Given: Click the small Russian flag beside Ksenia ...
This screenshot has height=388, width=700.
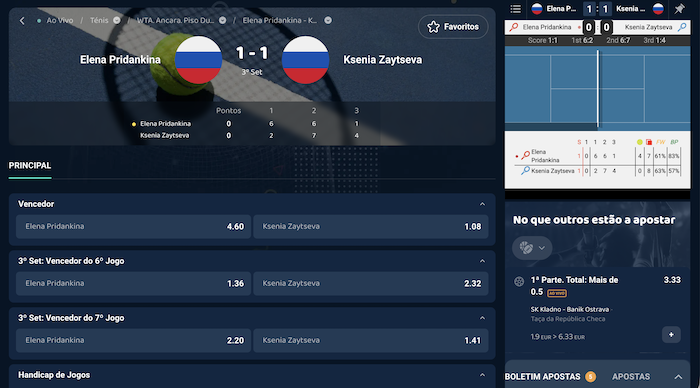Looking at the screenshot, I should coord(658,8).
